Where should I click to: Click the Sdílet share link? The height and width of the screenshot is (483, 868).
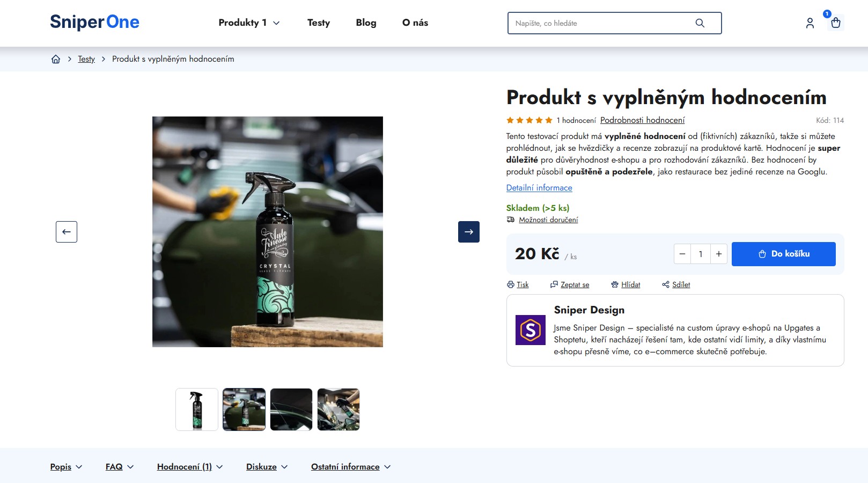click(676, 284)
